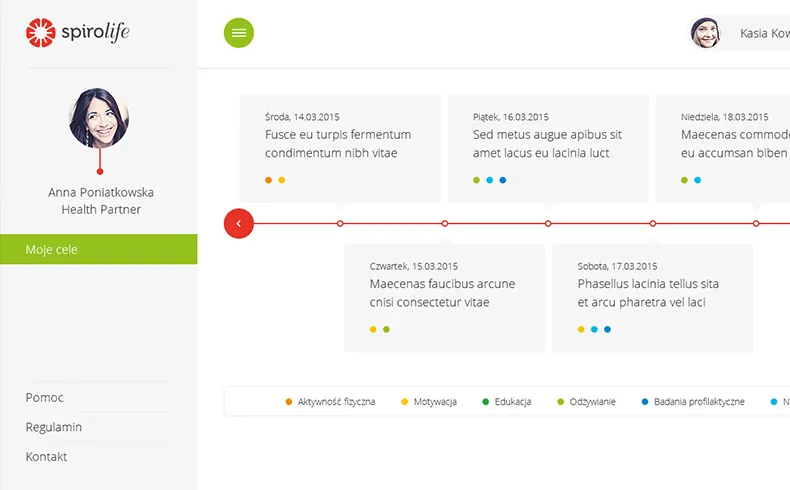This screenshot has width=790, height=490.
Task: Go to the Kontakt page
Action: tap(47, 457)
